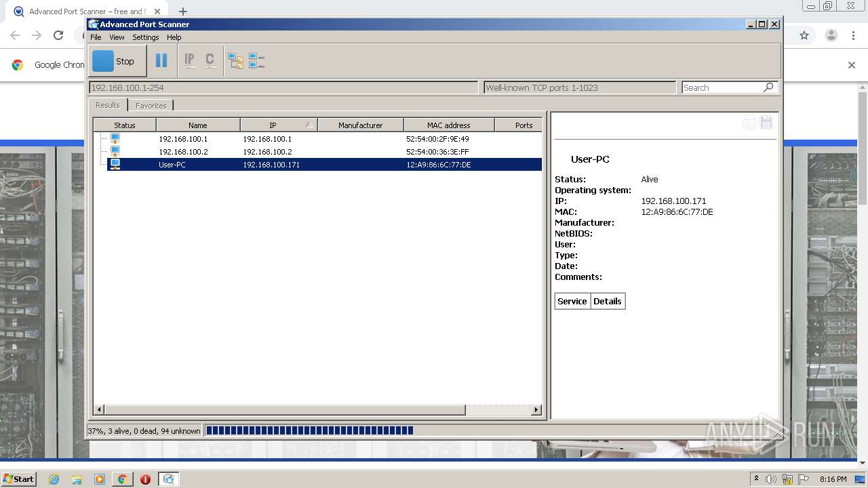The height and width of the screenshot is (488, 868).
Task: Click the print icon in the details pane
Action: click(749, 123)
